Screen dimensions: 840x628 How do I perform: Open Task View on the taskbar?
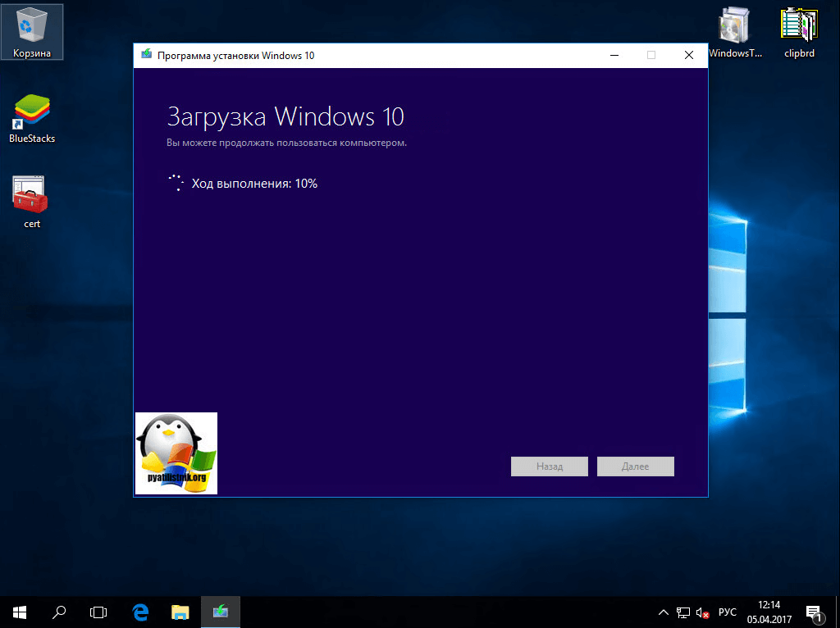pyautogui.click(x=98, y=612)
